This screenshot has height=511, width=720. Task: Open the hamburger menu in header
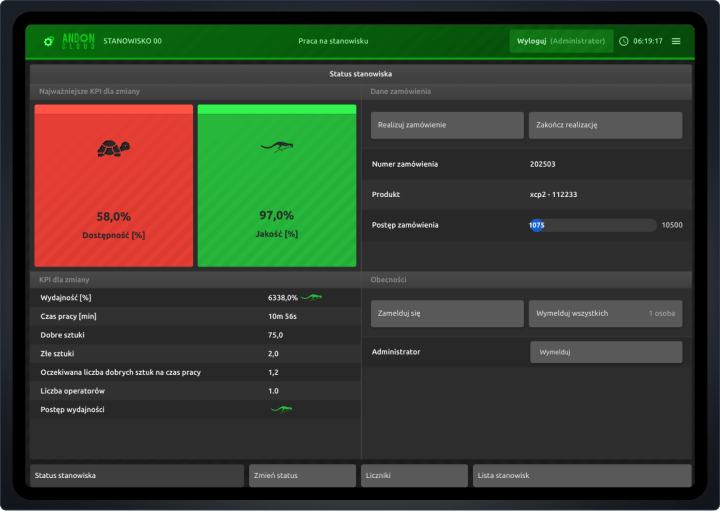[676, 41]
